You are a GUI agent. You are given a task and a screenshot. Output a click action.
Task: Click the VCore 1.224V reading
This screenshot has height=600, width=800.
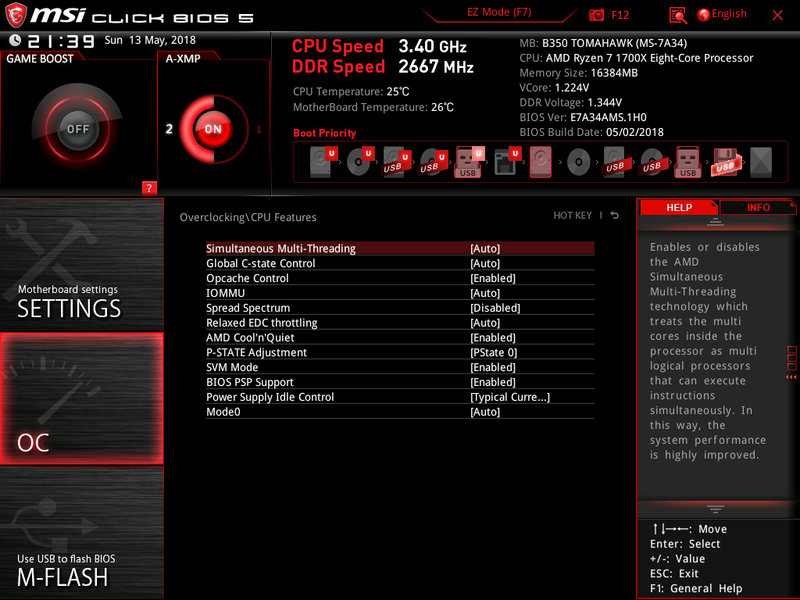coord(554,88)
